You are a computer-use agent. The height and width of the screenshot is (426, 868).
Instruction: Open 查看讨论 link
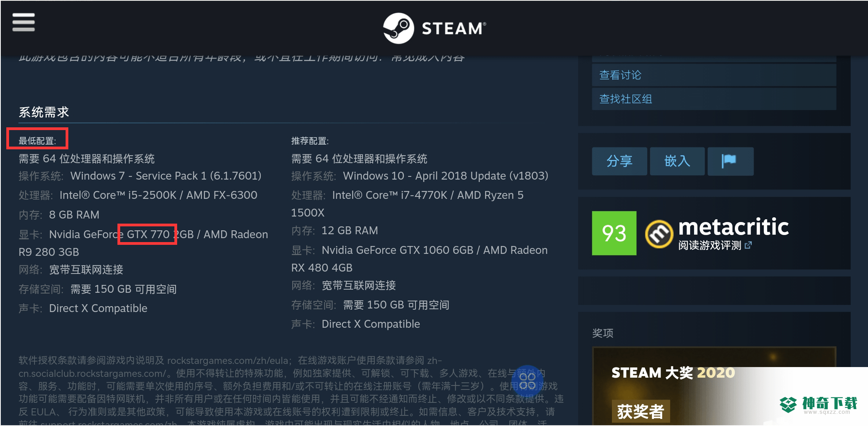714,75
